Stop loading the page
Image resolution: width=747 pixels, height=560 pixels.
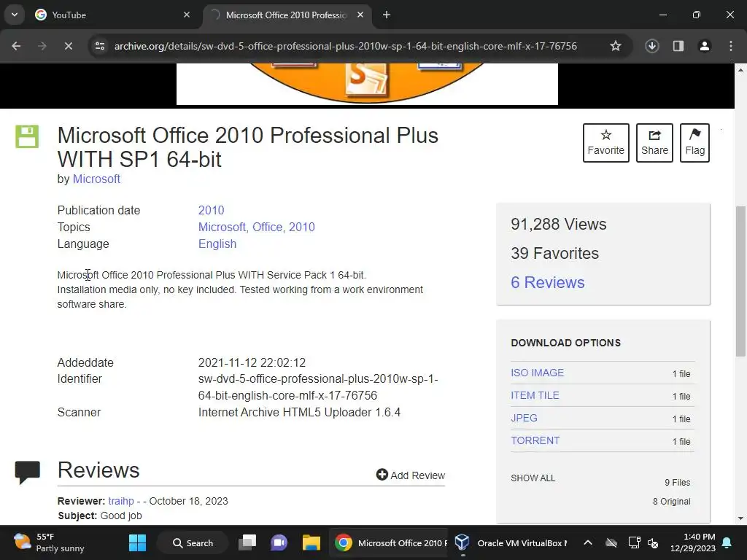[68, 46]
